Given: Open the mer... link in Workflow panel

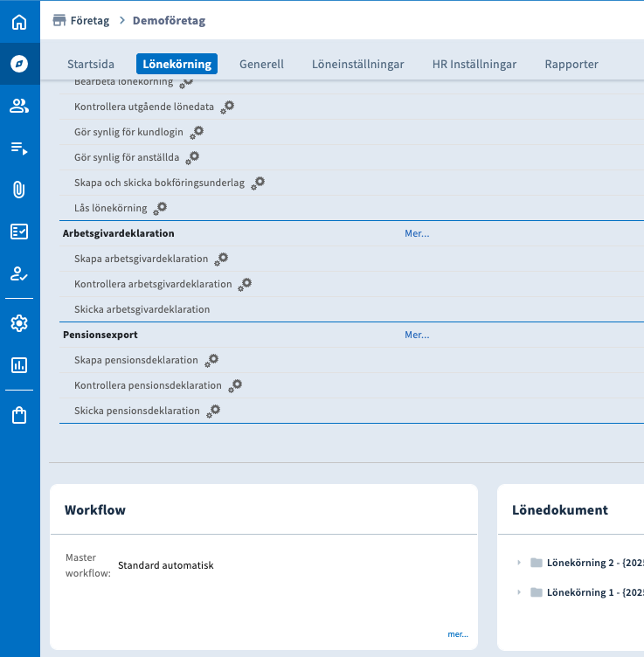Looking at the screenshot, I should click(459, 634).
